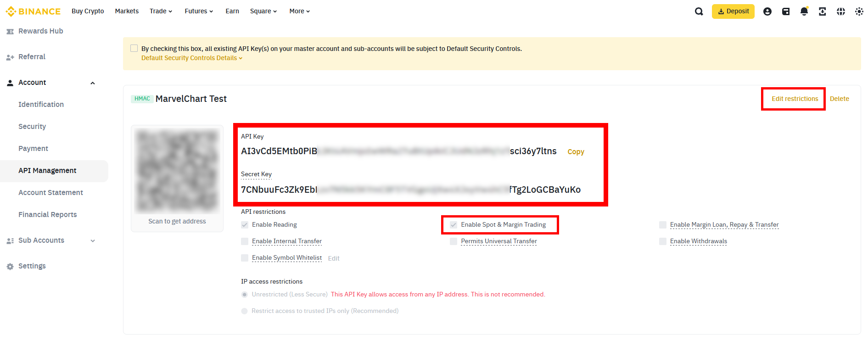This screenshot has width=868, height=346.
Task: Click Edit restrictions link
Action: [795, 99]
